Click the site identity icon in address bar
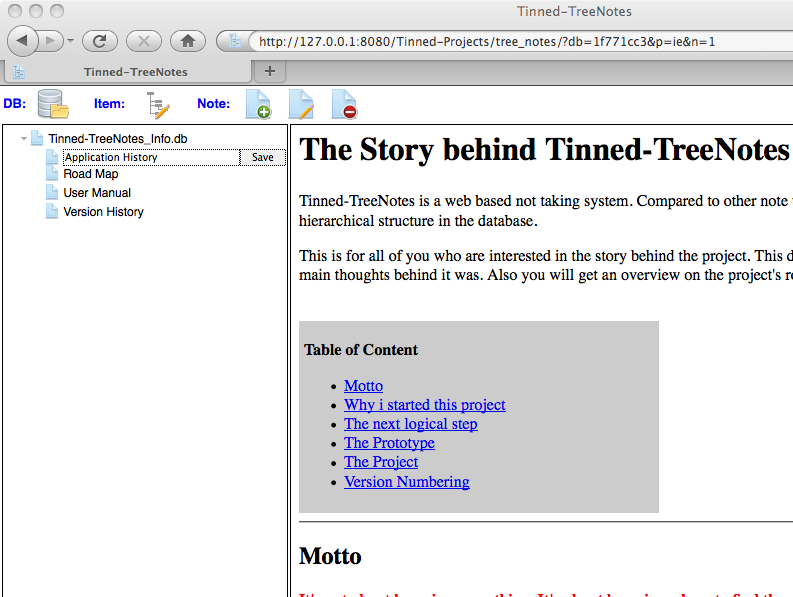This screenshot has height=597, width=793. (234, 41)
